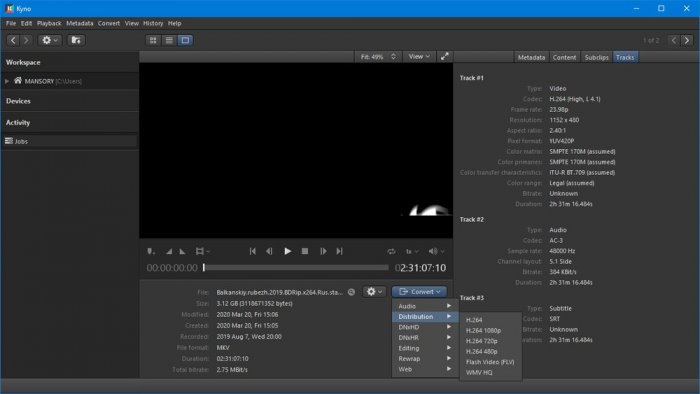The width and height of the screenshot is (700, 394).
Task: Open the file gear actions dropdown
Action: (x=374, y=292)
